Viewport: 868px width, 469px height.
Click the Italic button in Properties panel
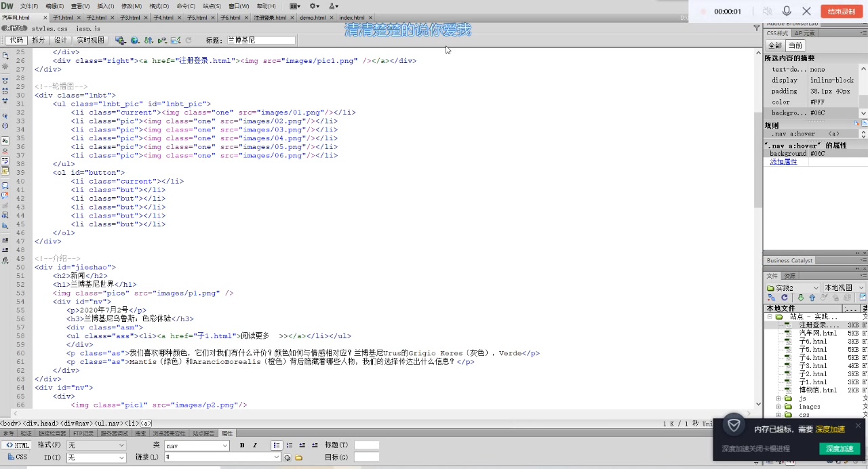click(x=255, y=445)
